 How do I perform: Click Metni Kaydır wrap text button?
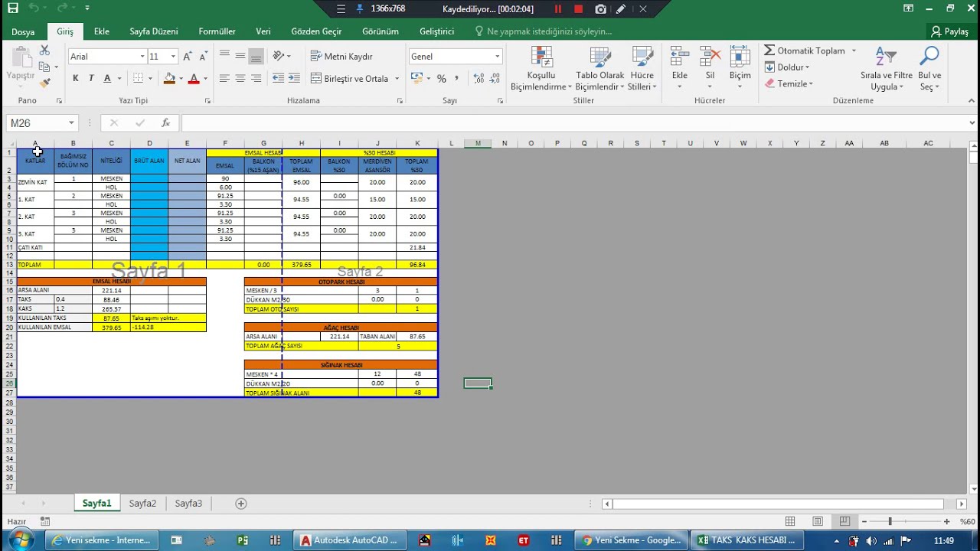341,56
